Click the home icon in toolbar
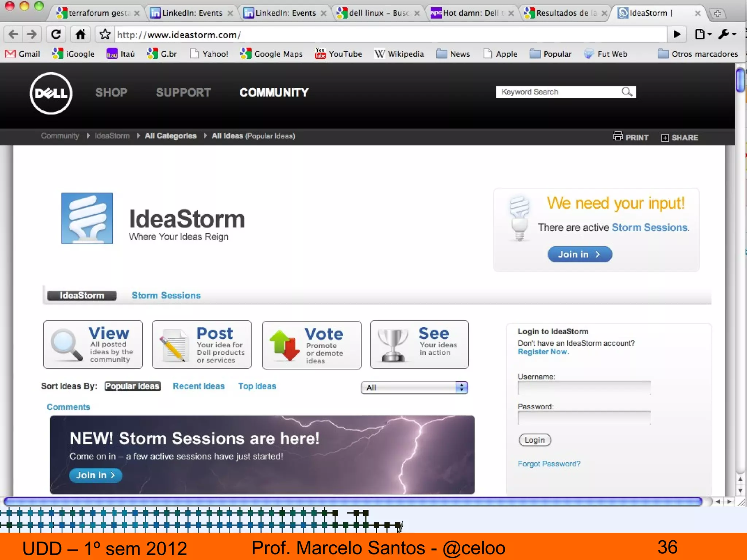The height and width of the screenshot is (560, 747). click(80, 35)
